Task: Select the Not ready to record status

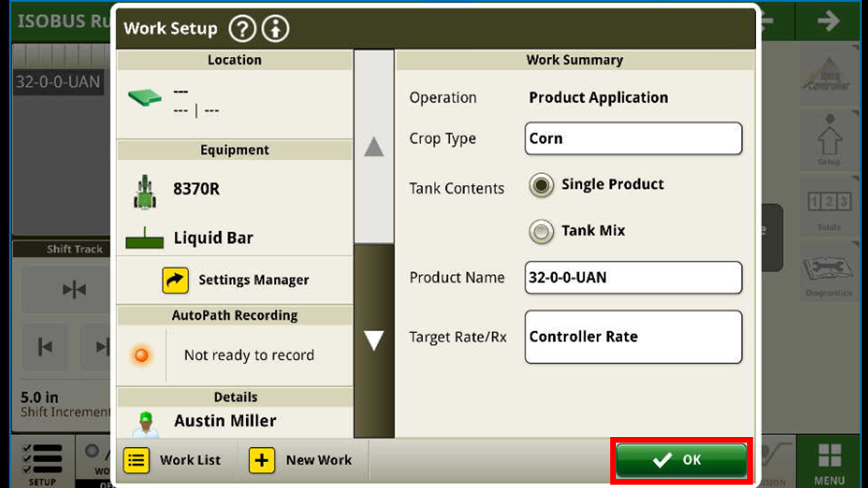Action: (249, 355)
